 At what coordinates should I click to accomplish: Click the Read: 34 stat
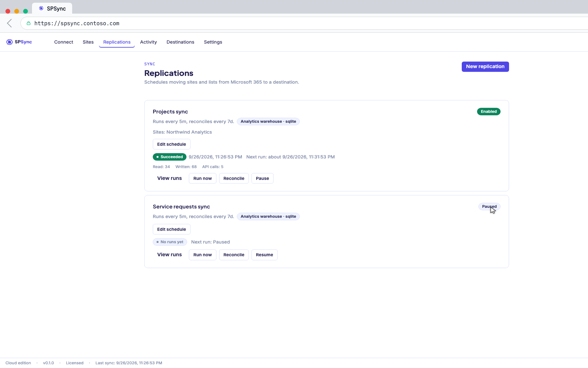pos(161,167)
